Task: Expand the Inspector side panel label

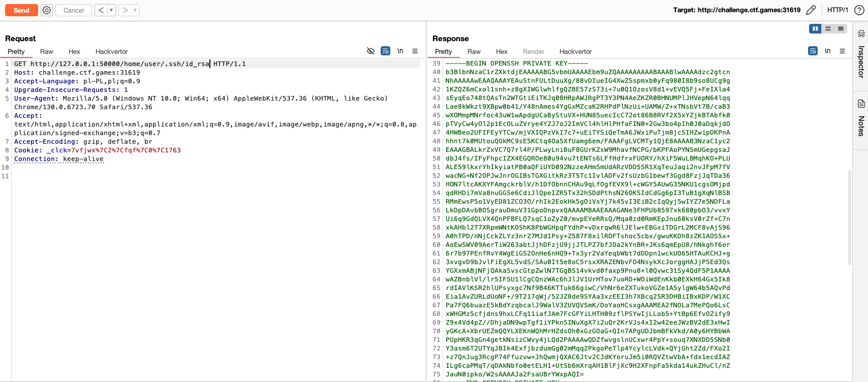Action: point(861,61)
